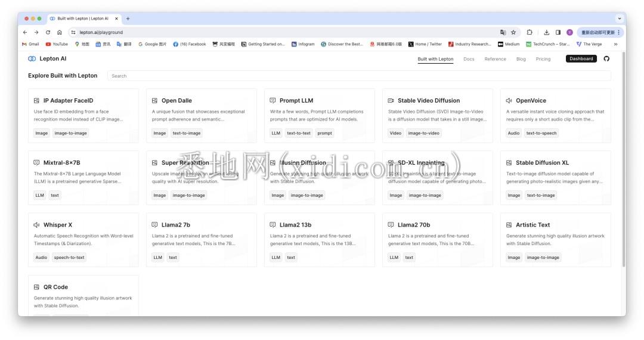Toggle the browser side panel
This screenshot has height=340, width=644.
(x=558, y=32)
